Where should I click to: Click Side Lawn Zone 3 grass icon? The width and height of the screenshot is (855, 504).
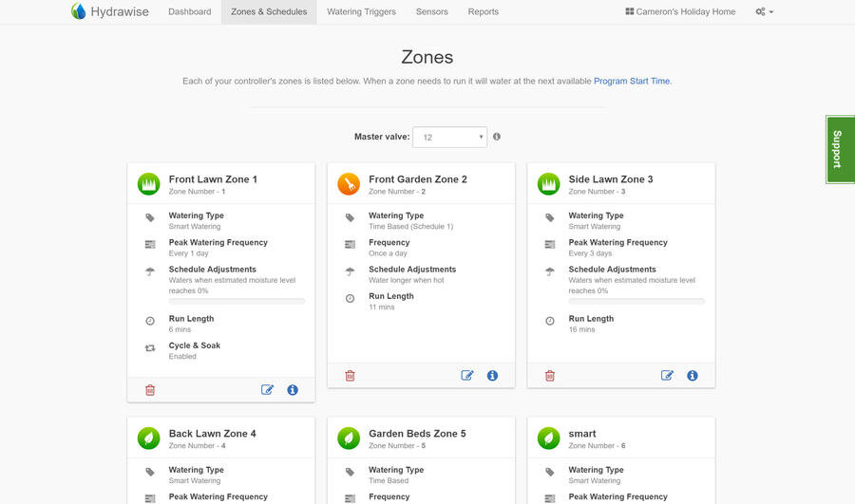coord(548,184)
